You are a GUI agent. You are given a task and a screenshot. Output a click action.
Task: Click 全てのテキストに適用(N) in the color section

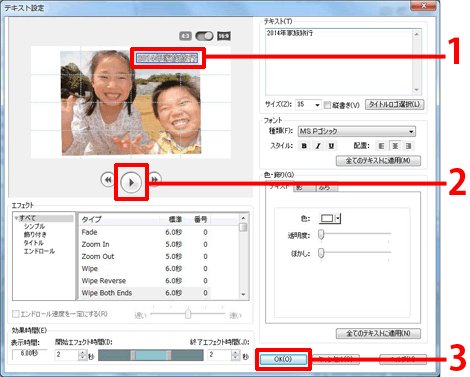[x=378, y=333]
